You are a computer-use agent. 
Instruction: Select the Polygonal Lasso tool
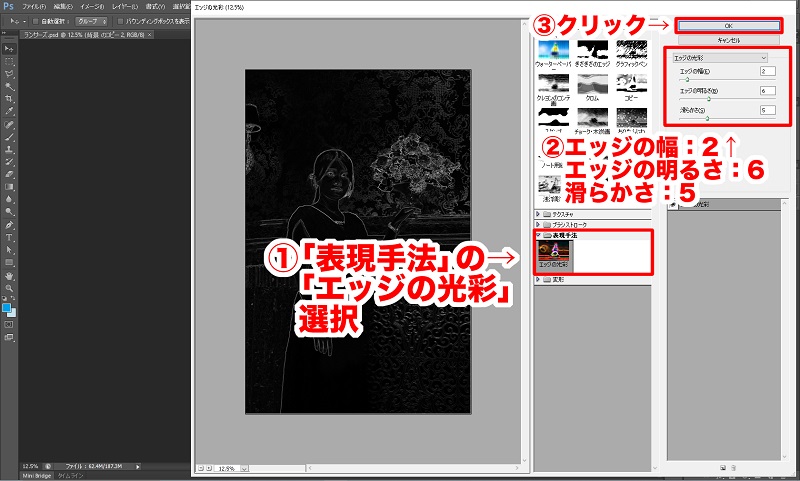pyautogui.click(x=9, y=74)
